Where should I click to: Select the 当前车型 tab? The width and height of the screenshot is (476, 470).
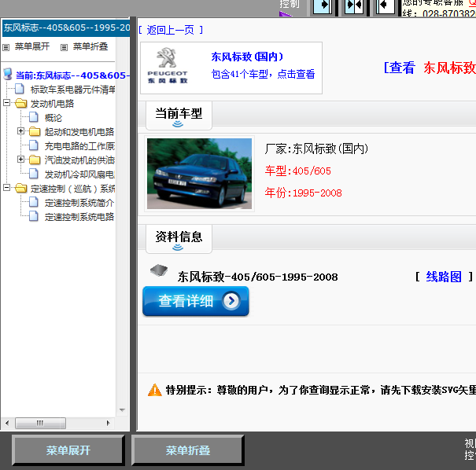click(x=179, y=116)
